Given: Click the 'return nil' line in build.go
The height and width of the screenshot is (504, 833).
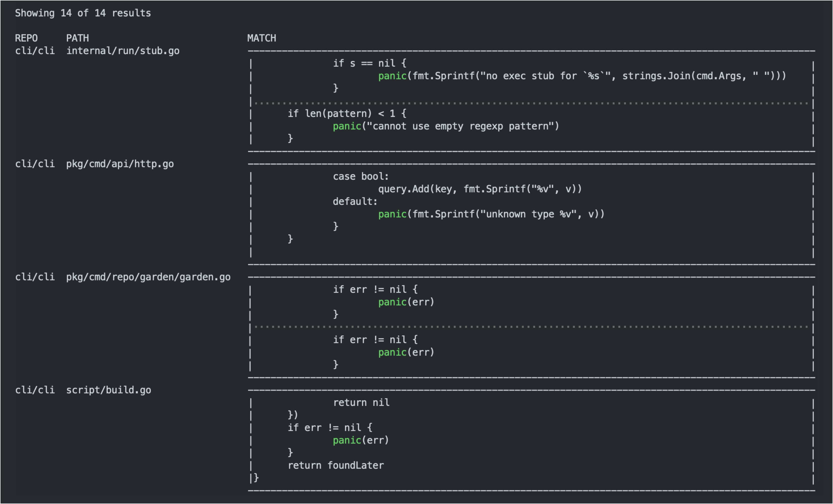Looking at the screenshot, I should click(x=361, y=402).
